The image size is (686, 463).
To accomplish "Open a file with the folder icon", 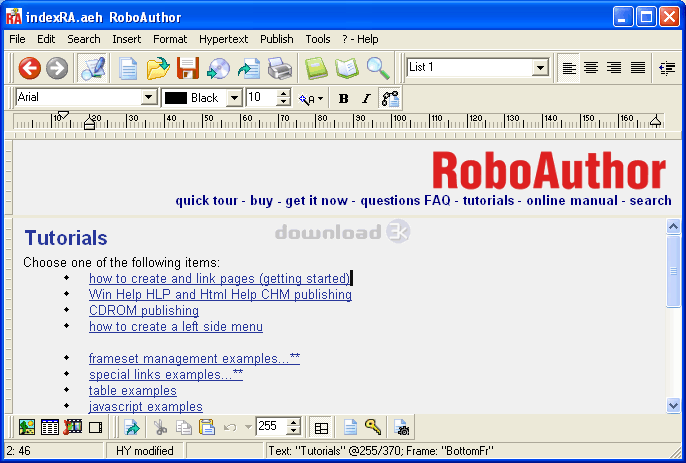I will pyautogui.click(x=158, y=68).
